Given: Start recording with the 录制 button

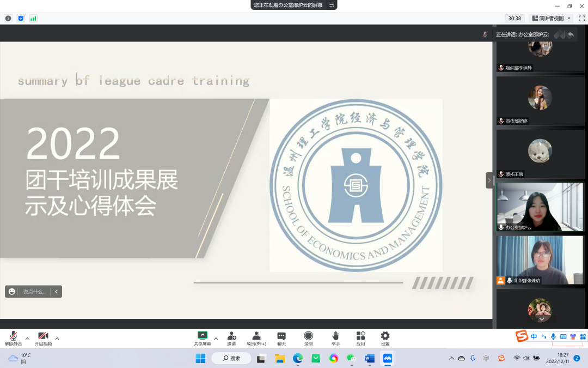Looking at the screenshot, I should click(x=308, y=339).
